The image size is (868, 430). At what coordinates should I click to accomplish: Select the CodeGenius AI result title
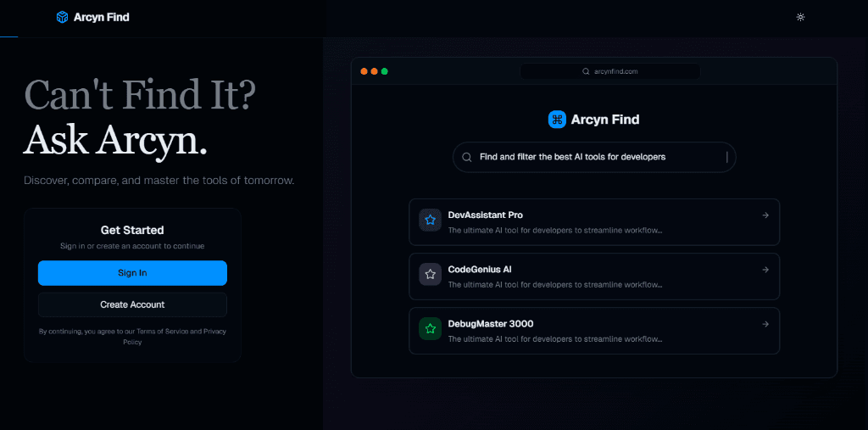click(x=479, y=270)
